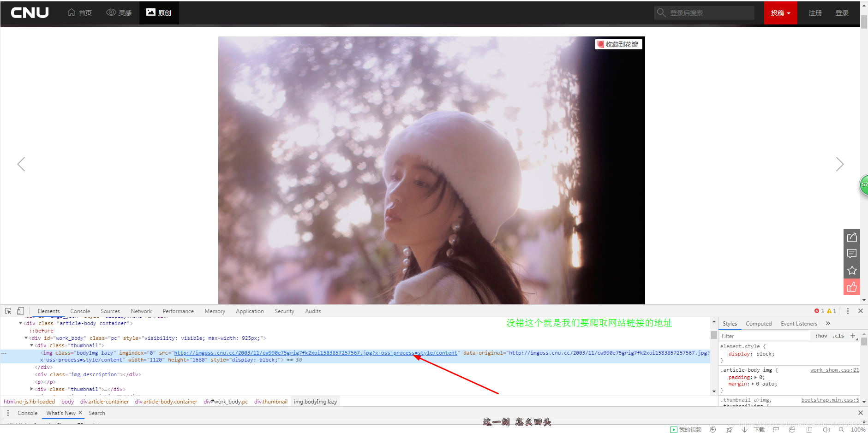Click the share icon in side toolbar
The image size is (868, 433).
tap(852, 237)
